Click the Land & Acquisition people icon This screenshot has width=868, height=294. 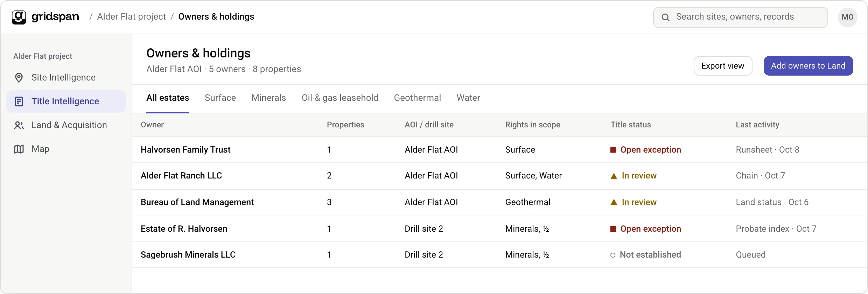point(19,125)
